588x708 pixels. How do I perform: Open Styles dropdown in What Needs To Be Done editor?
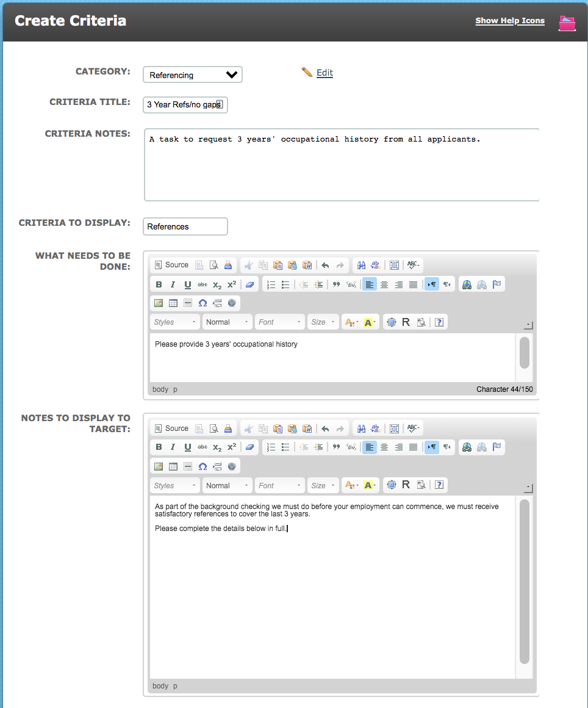coord(174,322)
